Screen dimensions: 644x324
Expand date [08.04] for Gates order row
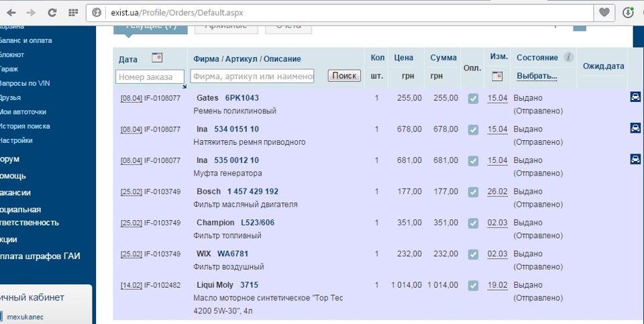click(131, 98)
